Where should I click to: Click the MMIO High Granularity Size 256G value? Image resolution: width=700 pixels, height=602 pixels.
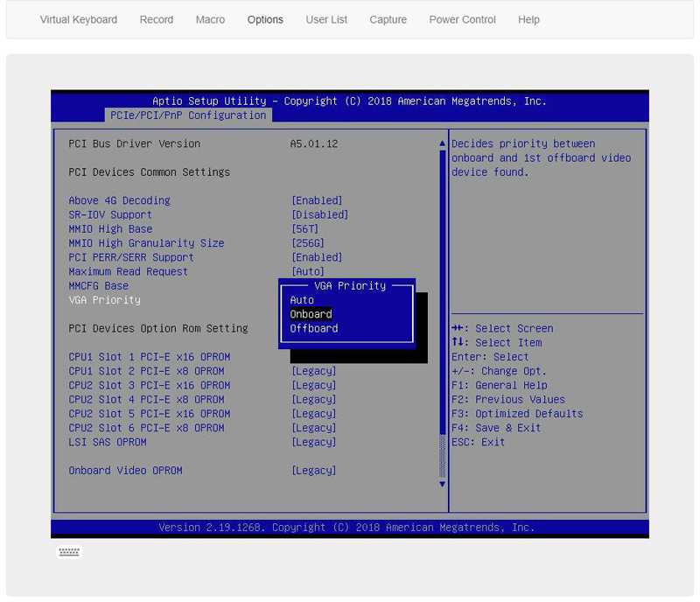[x=308, y=243]
